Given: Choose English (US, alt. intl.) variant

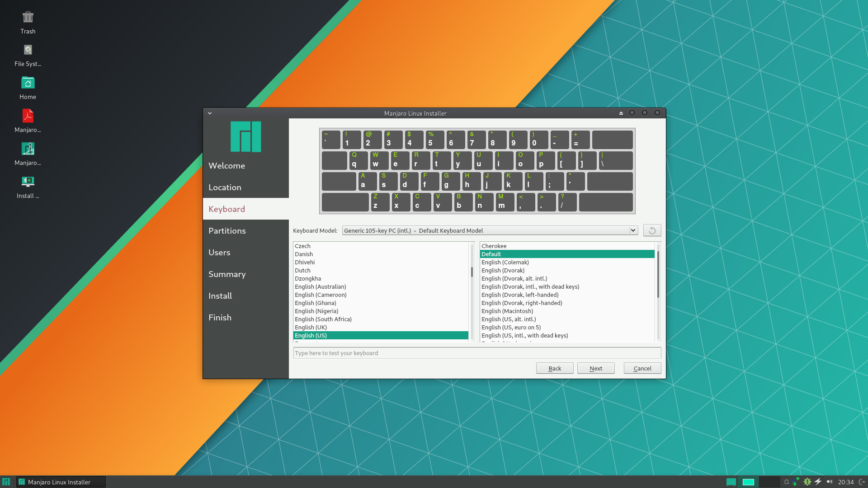Looking at the screenshot, I should [567, 319].
